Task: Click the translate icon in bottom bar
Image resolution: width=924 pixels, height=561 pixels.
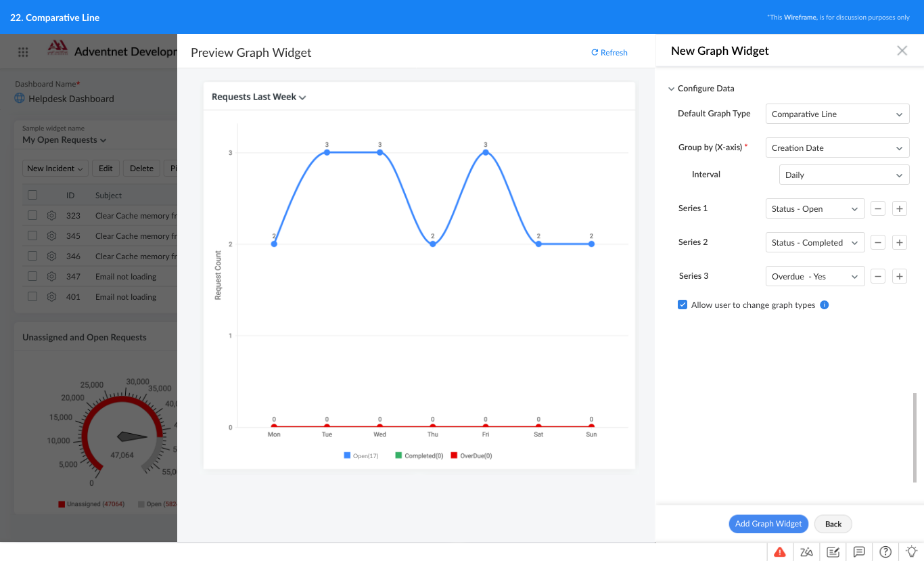Action: [x=806, y=552]
